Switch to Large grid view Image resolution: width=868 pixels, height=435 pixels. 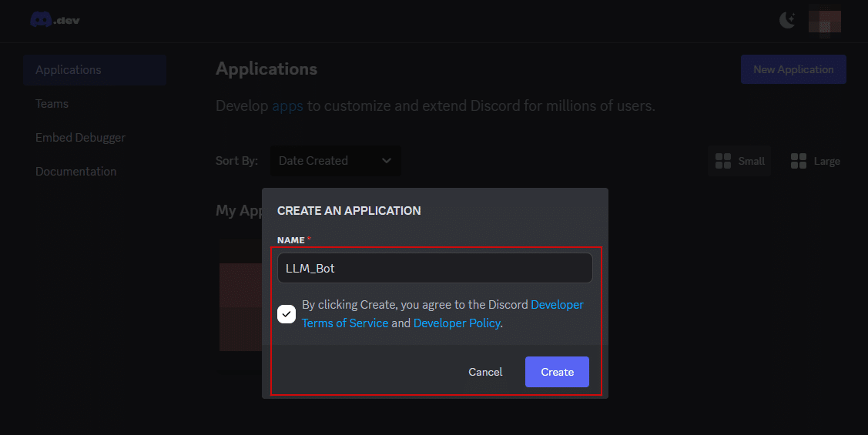tap(815, 161)
